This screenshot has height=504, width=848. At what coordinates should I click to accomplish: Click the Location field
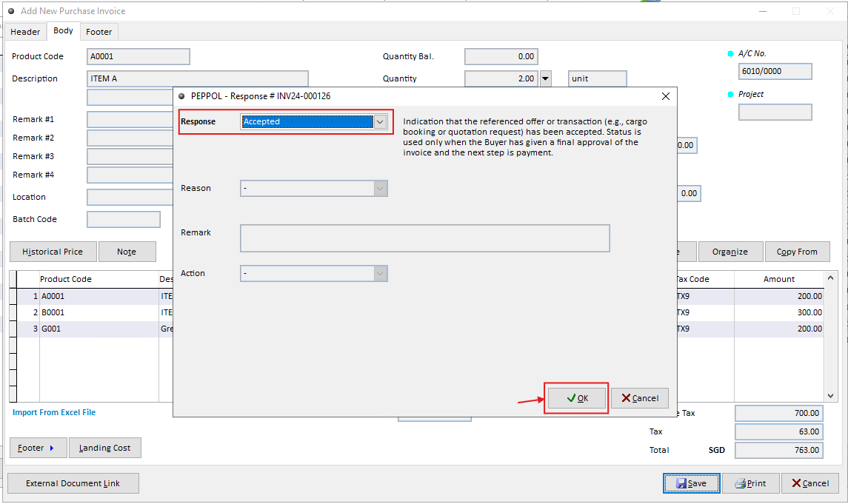pos(130,197)
